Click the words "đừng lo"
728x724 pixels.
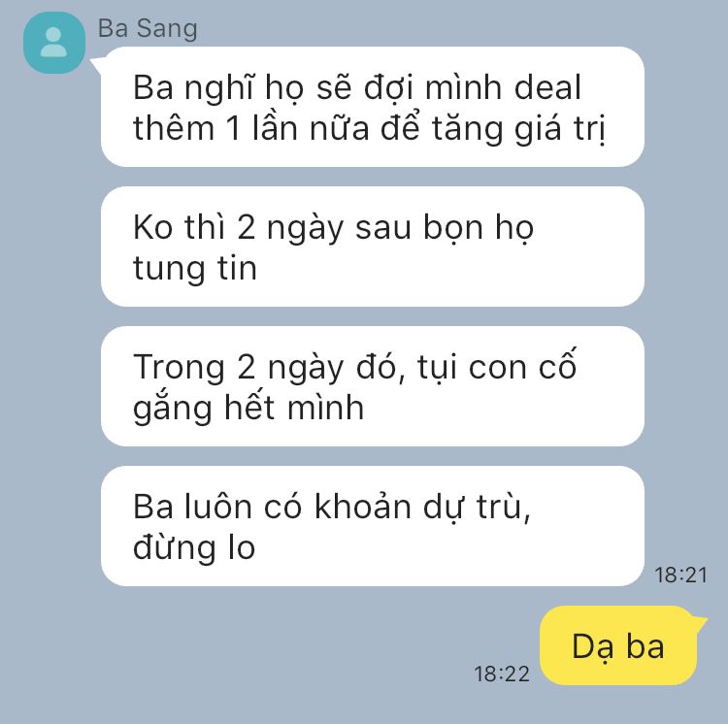(x=194, y=547)
